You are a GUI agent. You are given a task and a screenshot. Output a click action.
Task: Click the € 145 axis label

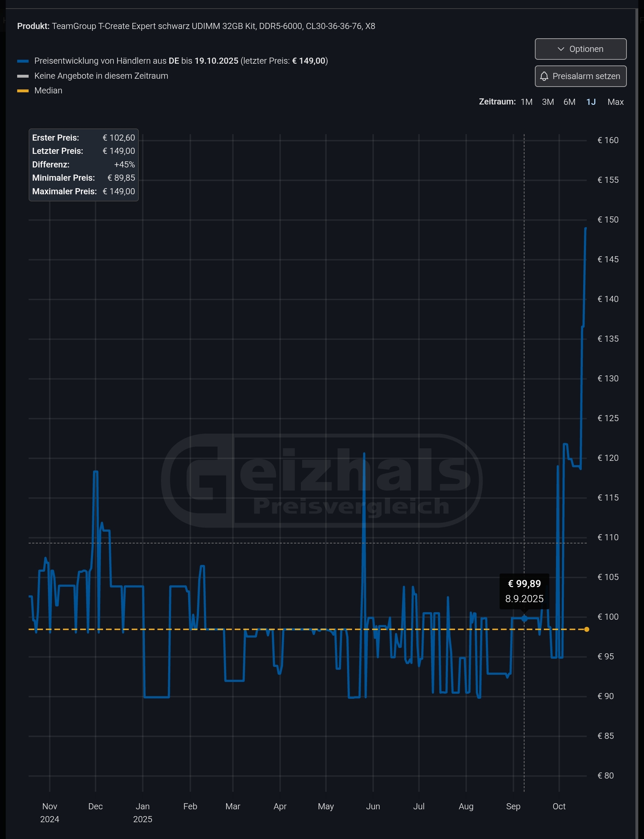coord(608,259)
